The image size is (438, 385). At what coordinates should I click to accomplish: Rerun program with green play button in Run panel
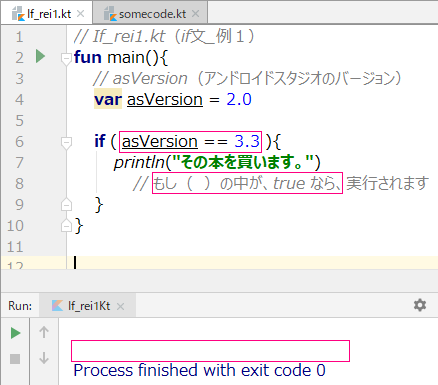[x=15, y=333]
